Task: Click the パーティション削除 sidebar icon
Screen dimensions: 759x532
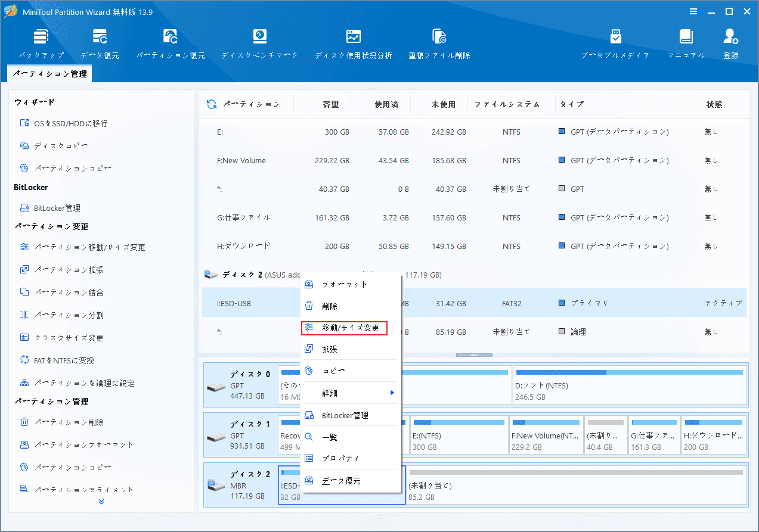Action: [24, 422]
